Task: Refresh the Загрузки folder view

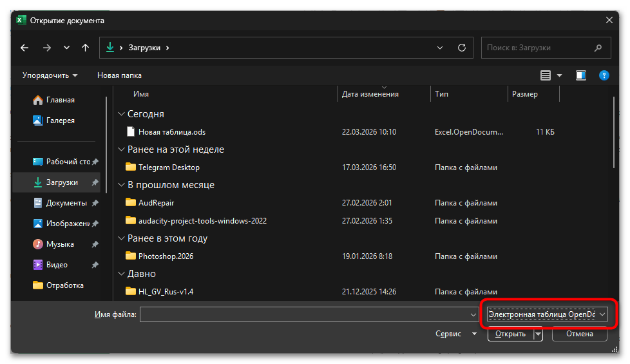Action: (x=461, y=48)
